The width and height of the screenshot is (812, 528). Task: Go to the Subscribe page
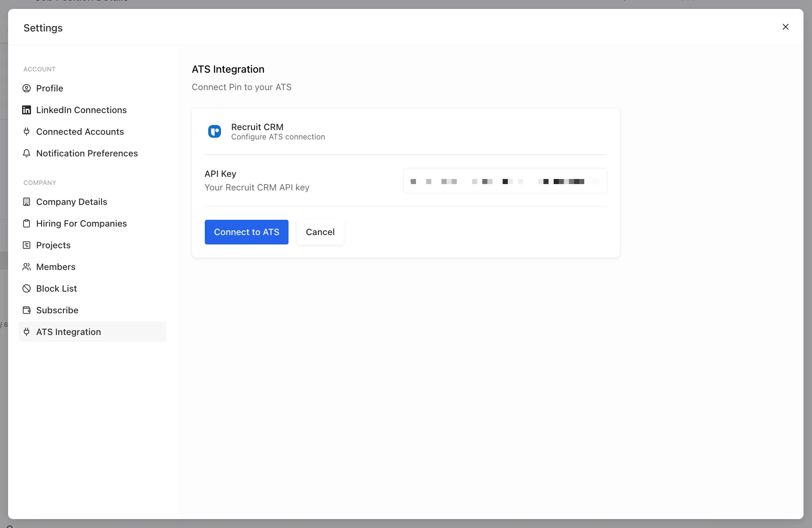click(92, 310)
